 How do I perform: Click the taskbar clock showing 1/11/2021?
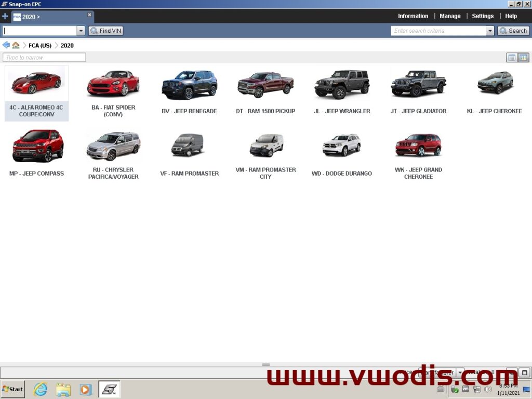508,390
